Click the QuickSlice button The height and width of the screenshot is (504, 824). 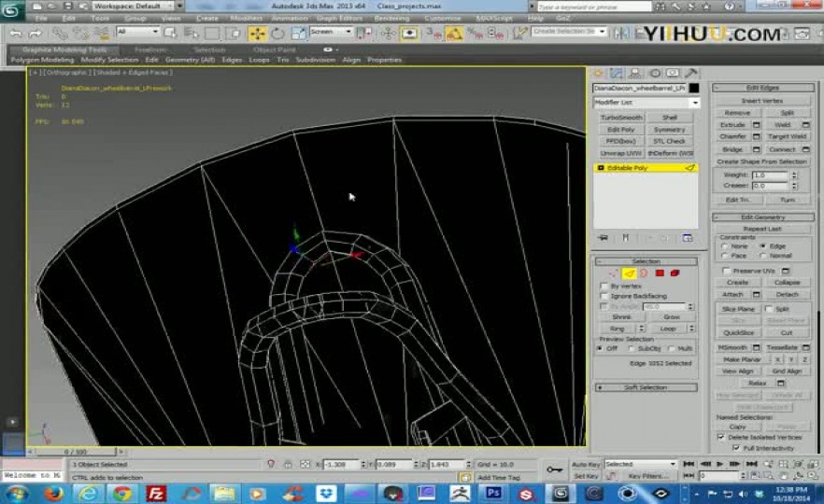click(x=738, y=333)
